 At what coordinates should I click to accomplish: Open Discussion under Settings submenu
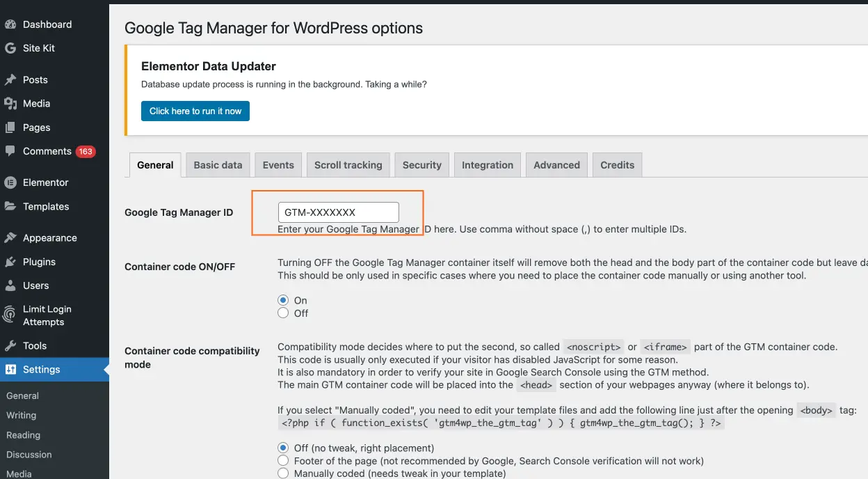click(x=29, y=455)
